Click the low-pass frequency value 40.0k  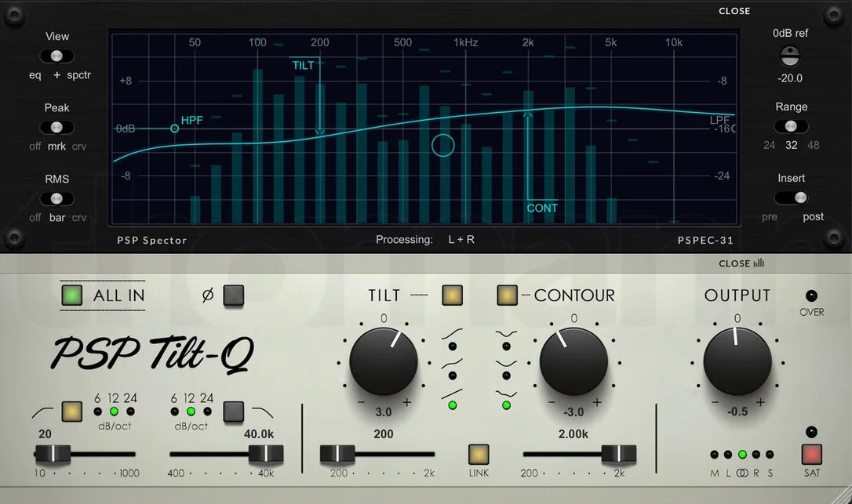point(259,434)
